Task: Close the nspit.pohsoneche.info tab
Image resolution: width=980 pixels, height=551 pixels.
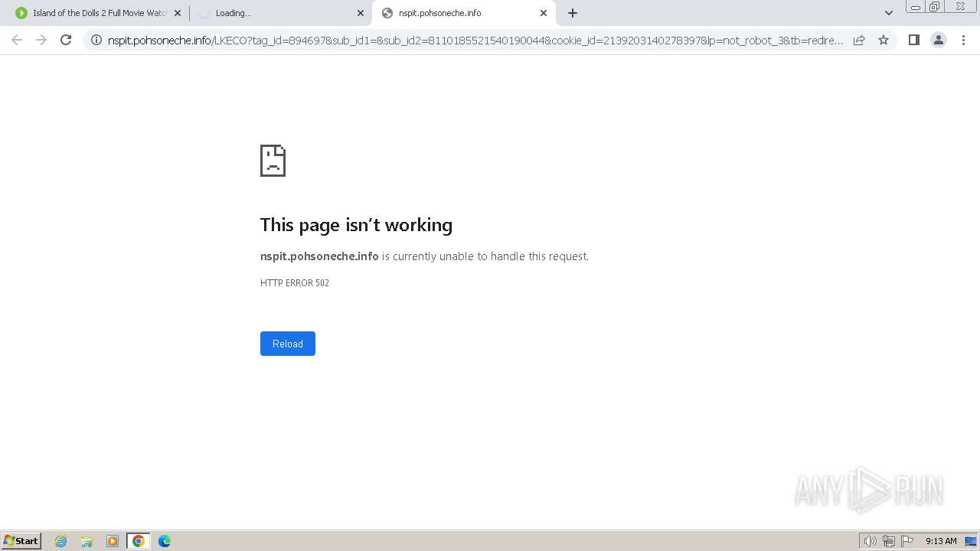Action: coord(544,13)
